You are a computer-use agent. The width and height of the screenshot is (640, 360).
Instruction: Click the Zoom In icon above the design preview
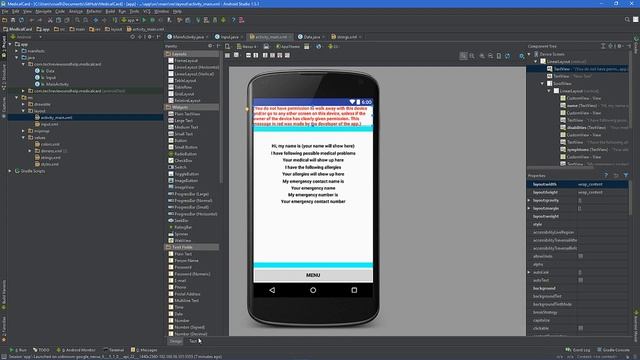pyautogui.click(x=482, y=56)
